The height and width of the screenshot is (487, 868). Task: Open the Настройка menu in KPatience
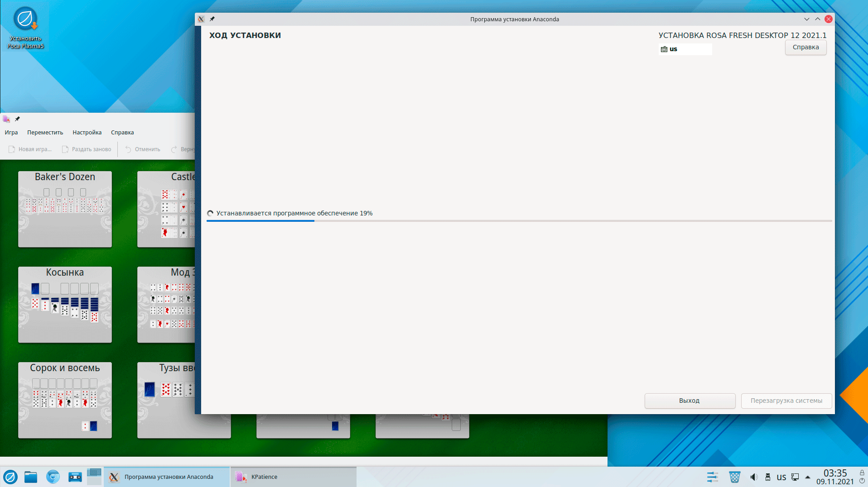(87, 133)
